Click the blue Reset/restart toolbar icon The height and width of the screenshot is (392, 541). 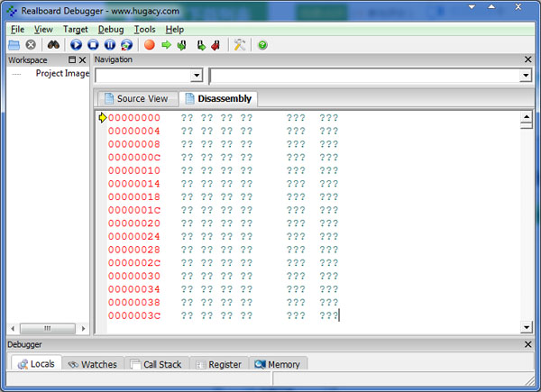tap(125, 44)
